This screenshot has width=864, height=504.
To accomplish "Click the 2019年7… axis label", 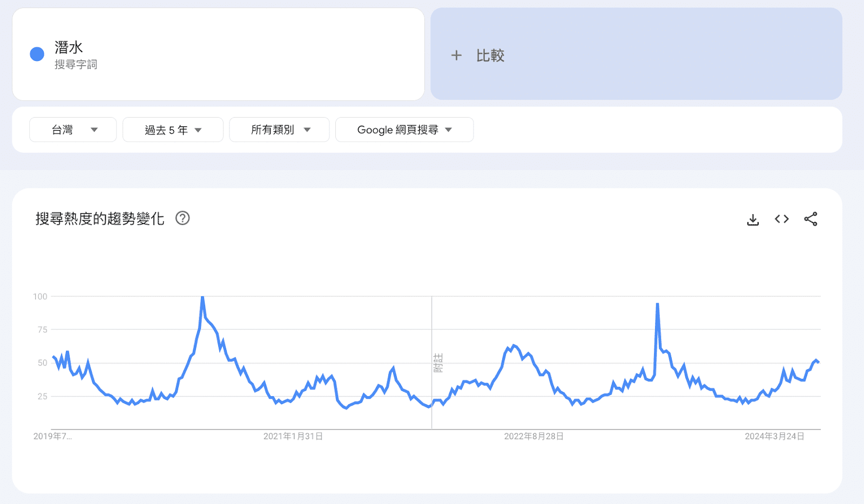I will click(52, 436).
